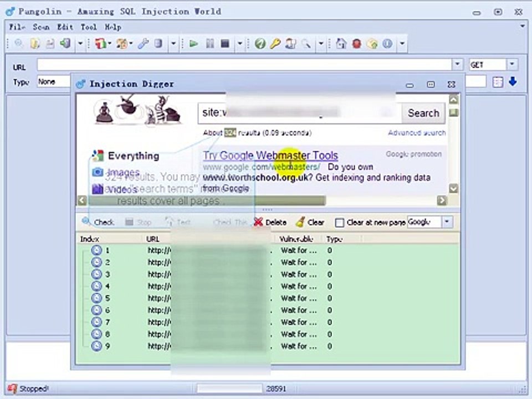Click the red bug toolbar icon
532x399 pixels.
pyautogui.click(x=356, y=43)
